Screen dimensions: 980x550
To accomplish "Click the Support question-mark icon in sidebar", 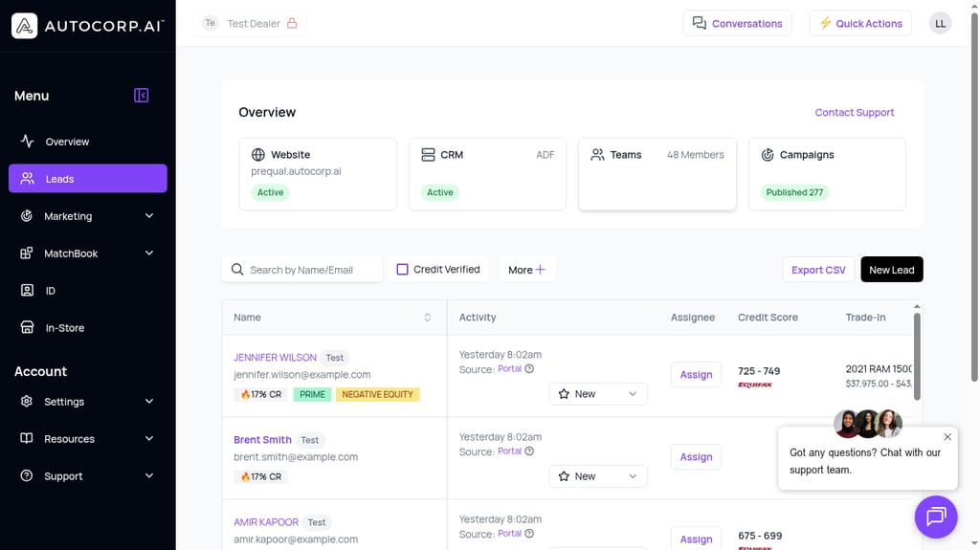I will click(26, 475).
